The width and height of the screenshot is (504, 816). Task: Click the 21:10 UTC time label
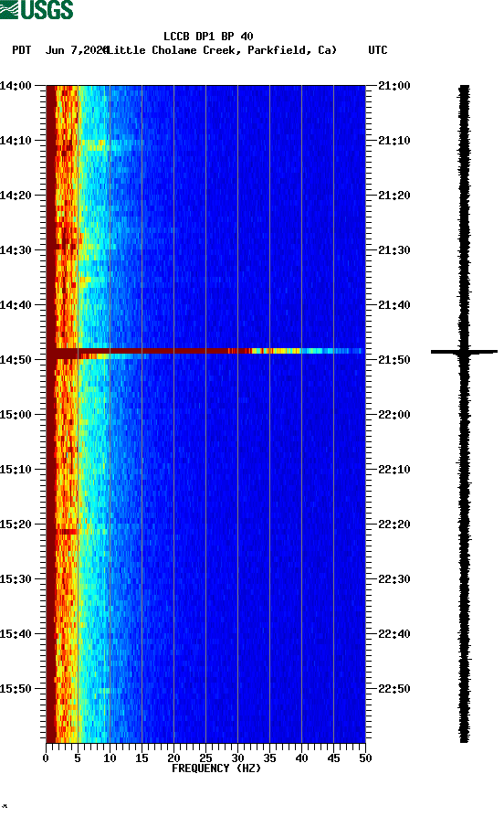pos(394,141)
